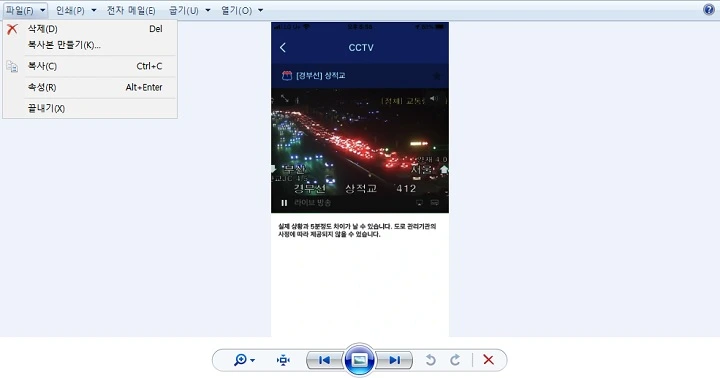Screen dimensions: 720x378
Task: Click the red X delete icon in menu
Action: 12,29
